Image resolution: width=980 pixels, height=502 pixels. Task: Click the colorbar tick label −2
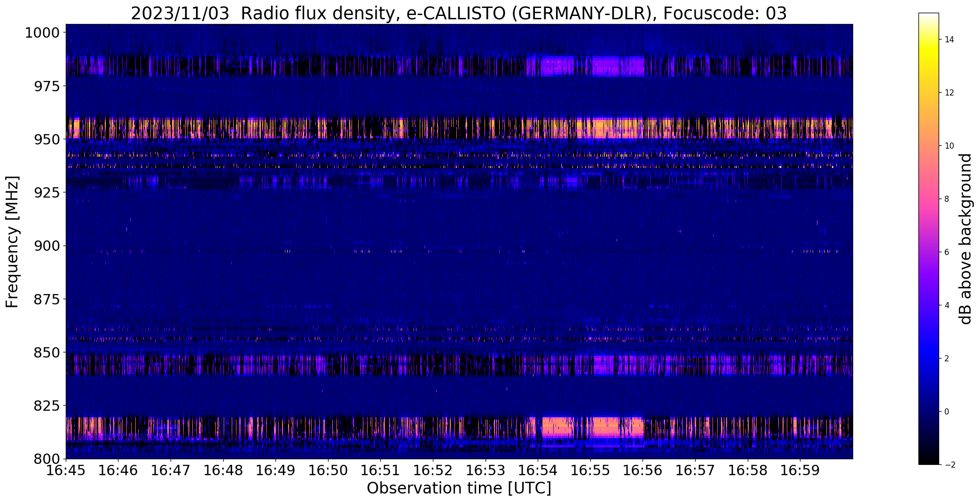pos(949,465)
